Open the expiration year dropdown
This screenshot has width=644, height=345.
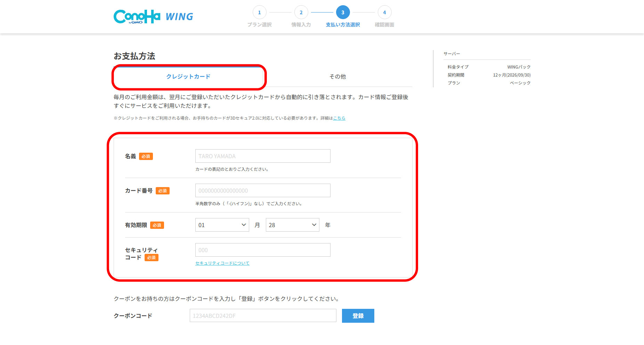click(x=292, y=225)
